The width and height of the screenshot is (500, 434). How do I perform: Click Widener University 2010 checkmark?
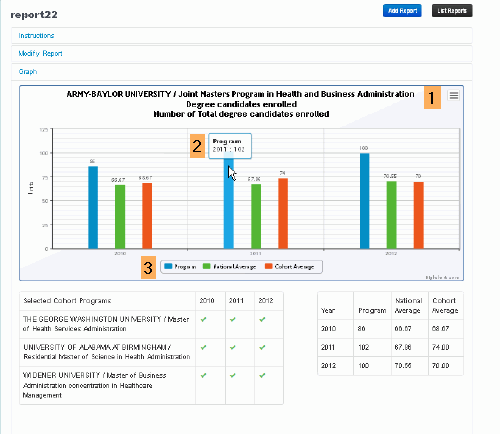pos(203,375)
